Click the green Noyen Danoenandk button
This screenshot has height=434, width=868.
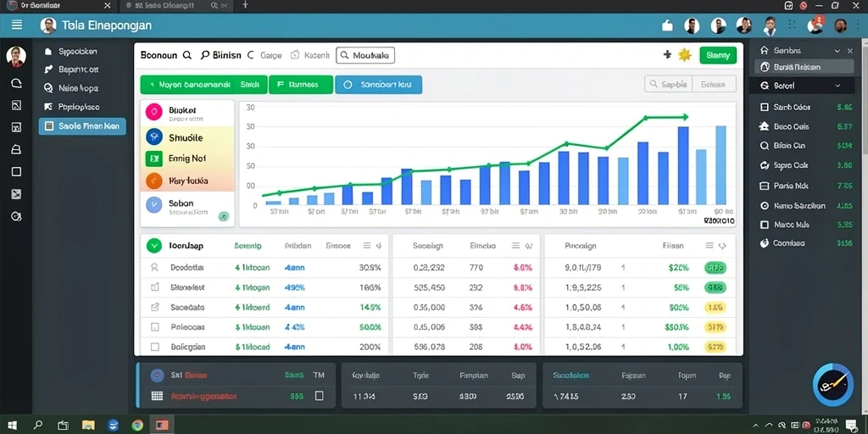pos(203,85)
